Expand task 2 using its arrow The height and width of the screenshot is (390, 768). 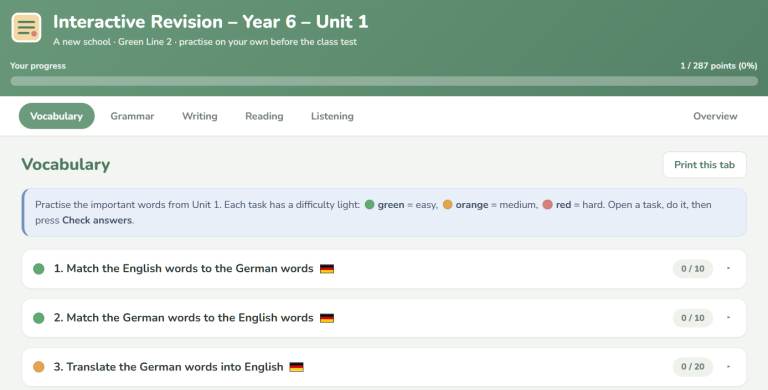[729, 317]
